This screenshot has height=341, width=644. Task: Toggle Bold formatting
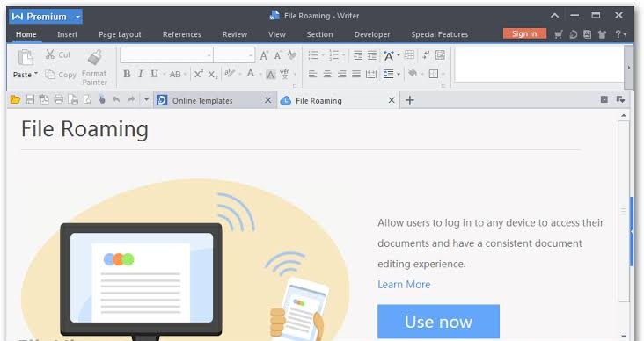coord(127,74)
